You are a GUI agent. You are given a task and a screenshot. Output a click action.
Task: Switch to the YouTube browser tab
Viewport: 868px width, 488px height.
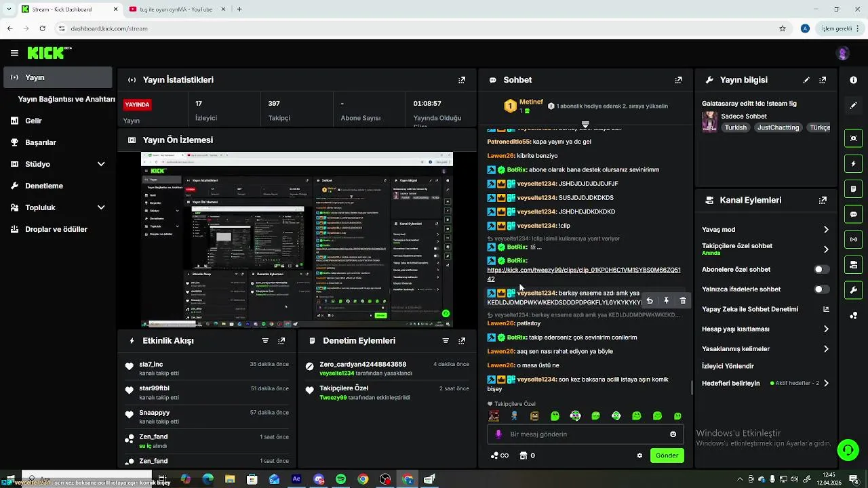pyautogui.click(x=178, y=9)
